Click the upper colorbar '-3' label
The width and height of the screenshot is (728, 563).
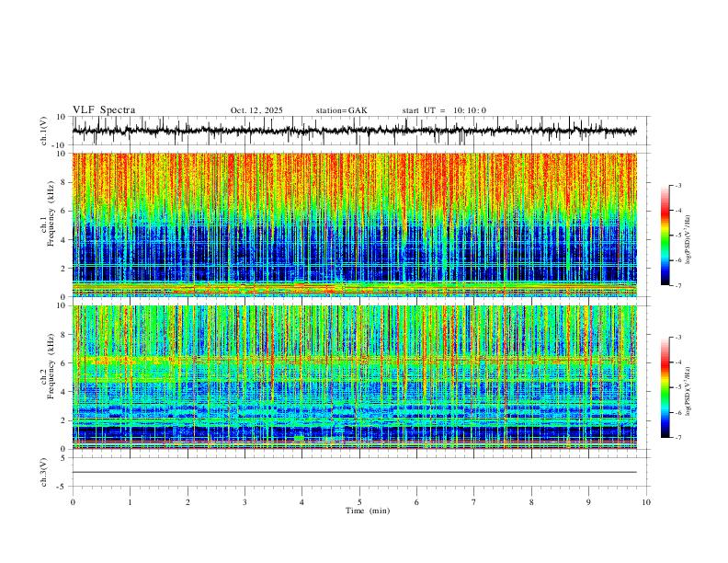678,185
